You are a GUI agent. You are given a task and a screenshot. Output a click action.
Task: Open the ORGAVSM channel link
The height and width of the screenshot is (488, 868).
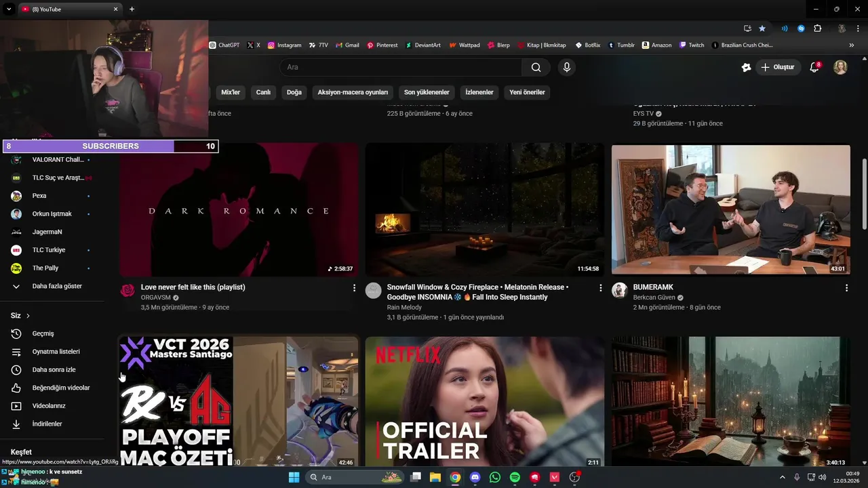(x=156, y=298)
